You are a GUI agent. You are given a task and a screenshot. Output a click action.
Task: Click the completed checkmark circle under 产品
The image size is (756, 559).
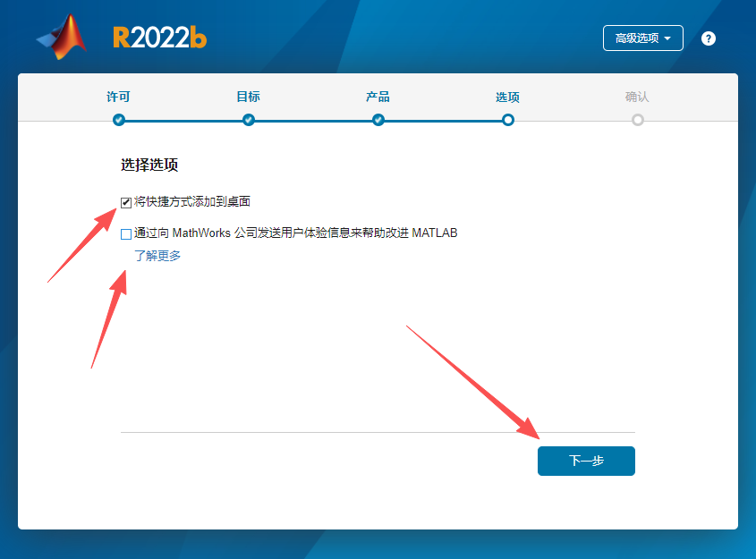coord(378,119)
